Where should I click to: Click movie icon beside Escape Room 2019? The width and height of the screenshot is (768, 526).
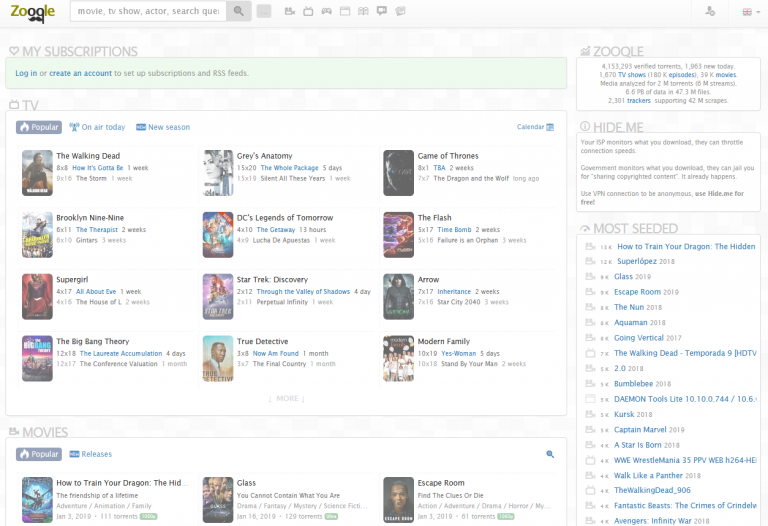pyautogui.click(x=590, y=292)
